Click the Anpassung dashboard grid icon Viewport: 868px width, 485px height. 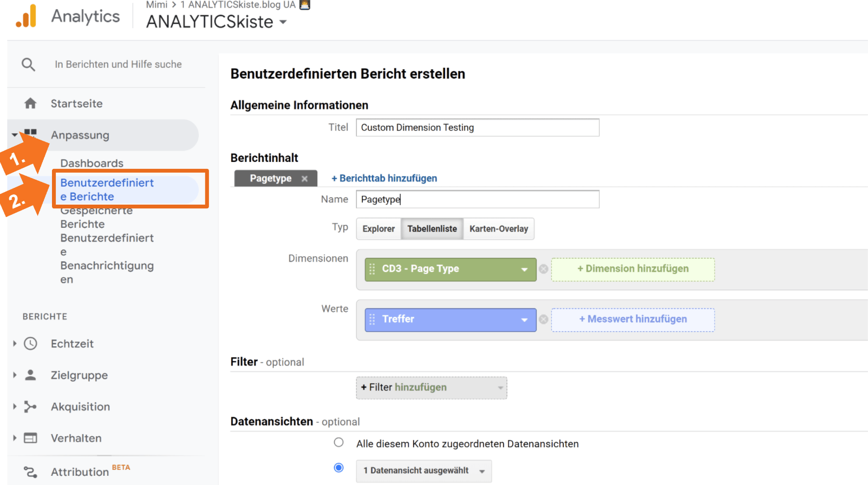point(30,134)
